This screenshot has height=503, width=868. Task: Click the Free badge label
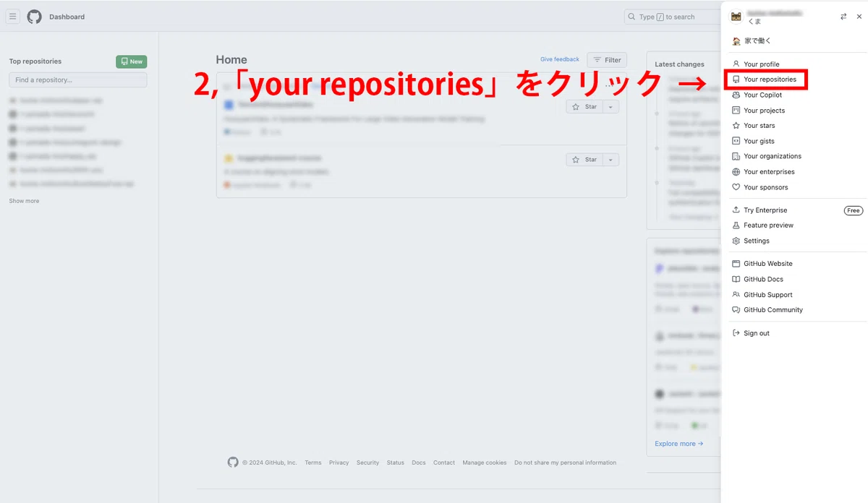(854, 210)
